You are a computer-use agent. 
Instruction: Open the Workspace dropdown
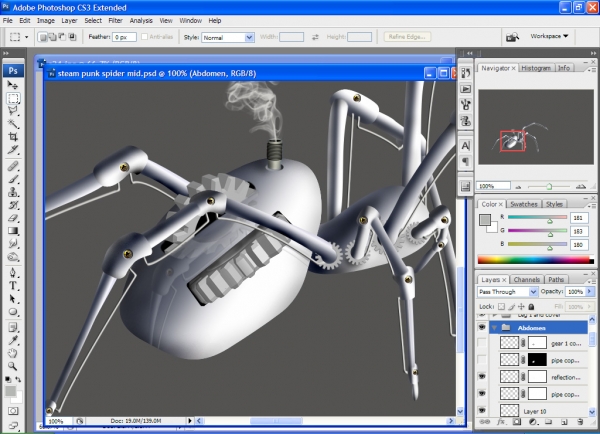click(549, 36)
